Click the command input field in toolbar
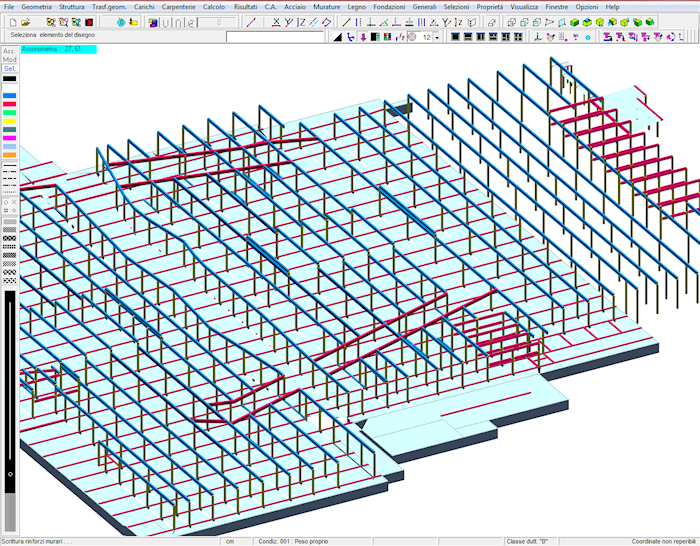This screenshot has height=546, width=700. pos(275,37)
